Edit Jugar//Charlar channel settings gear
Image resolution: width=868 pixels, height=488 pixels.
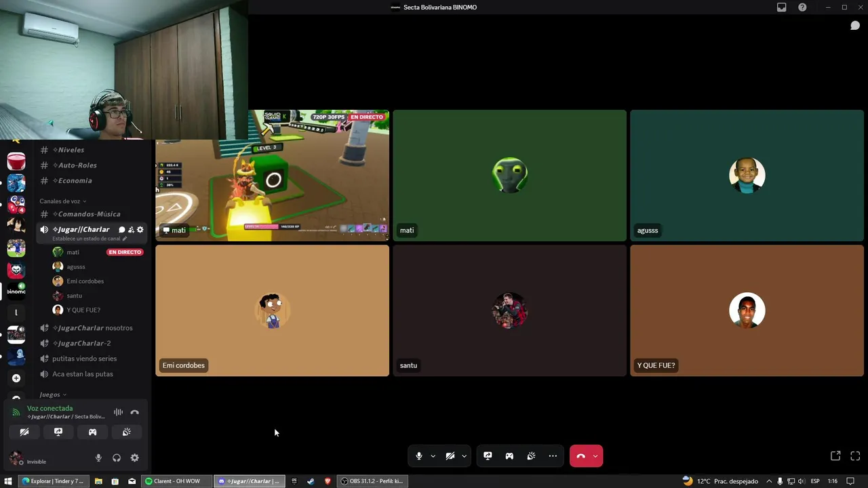click(x=140, y=230)
